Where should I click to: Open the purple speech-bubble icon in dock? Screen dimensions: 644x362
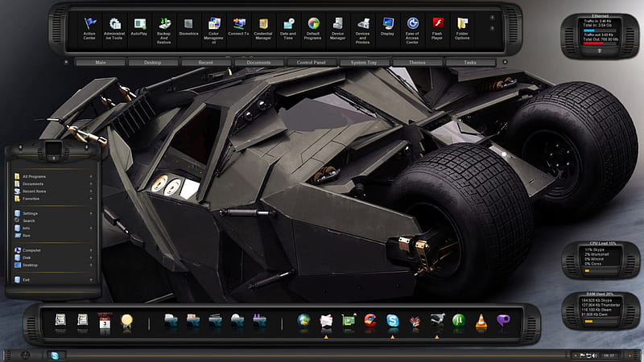[x=503, y=320]
